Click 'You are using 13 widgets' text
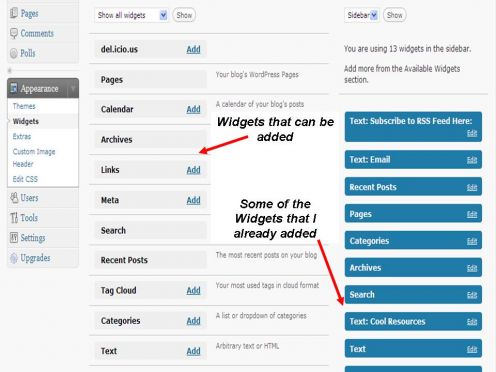This screenshot has height=372, width=496. [x=407, y=49]
